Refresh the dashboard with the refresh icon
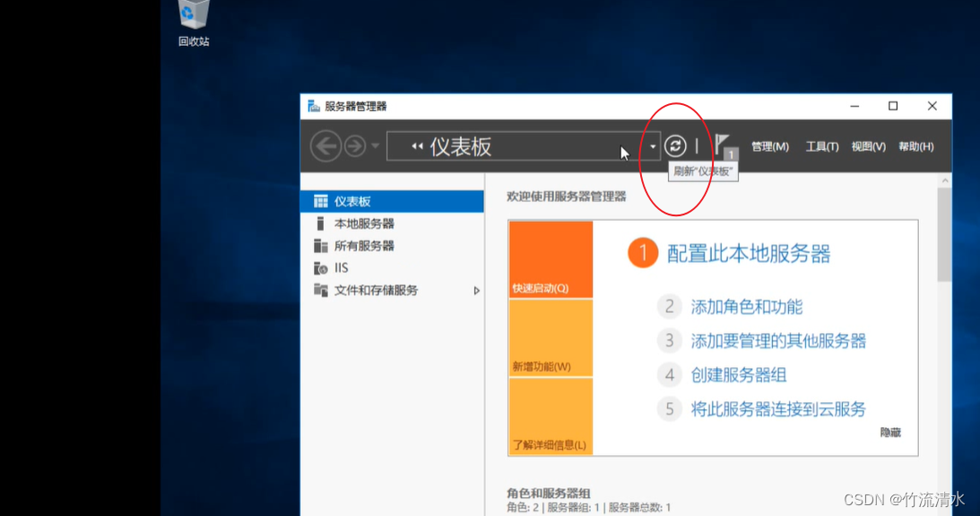 point(675,146)
